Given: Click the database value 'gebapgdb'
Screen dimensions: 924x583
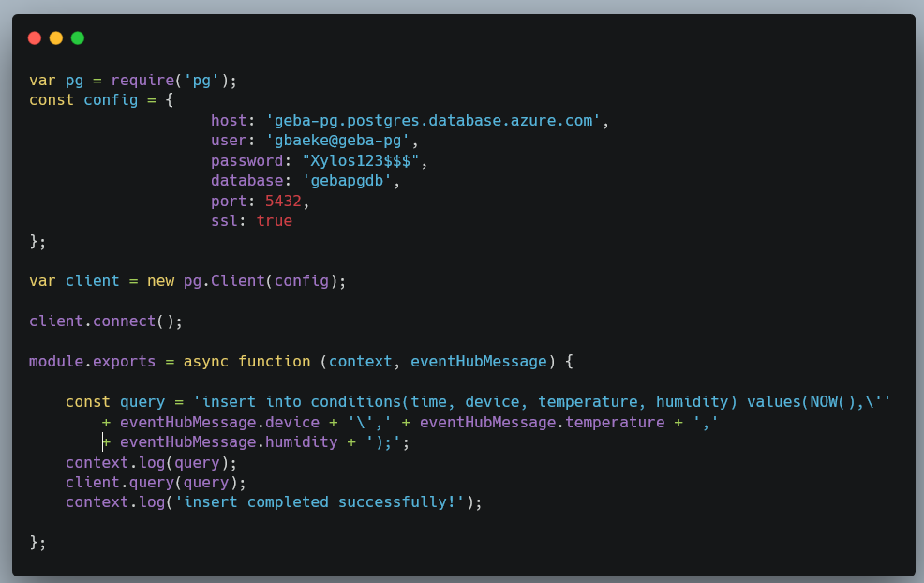Looking at the screenshot, I should 347,180.
